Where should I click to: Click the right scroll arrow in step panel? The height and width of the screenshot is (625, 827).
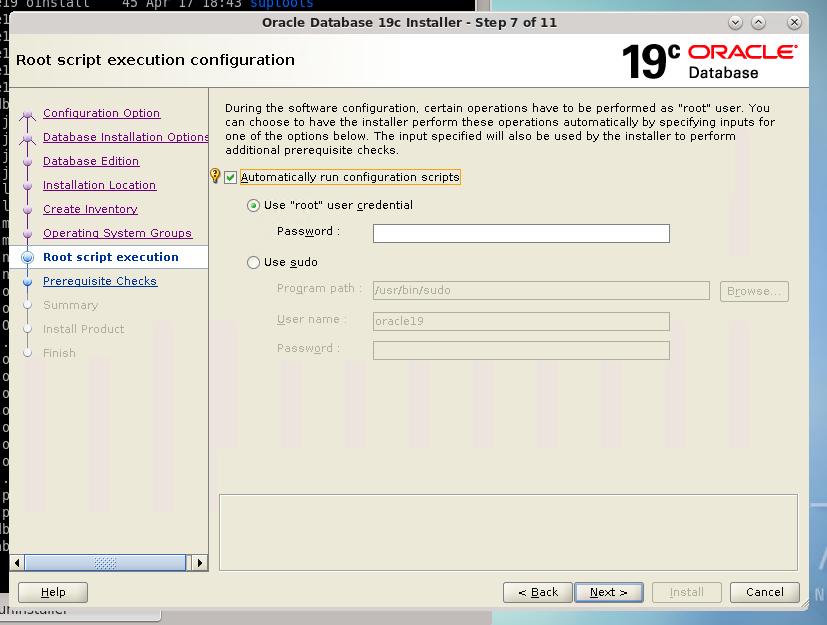pyautogui.click(x=199, y=563)
